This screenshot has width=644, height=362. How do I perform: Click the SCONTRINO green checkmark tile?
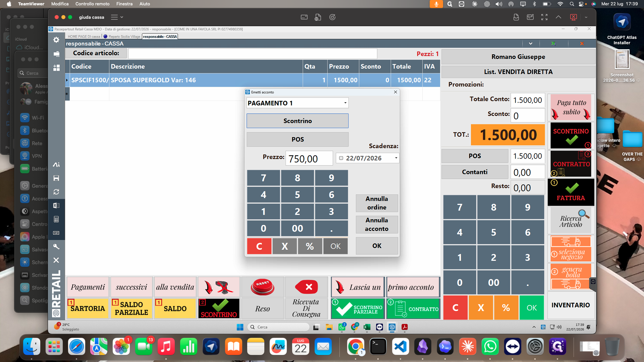click(571, 135)
